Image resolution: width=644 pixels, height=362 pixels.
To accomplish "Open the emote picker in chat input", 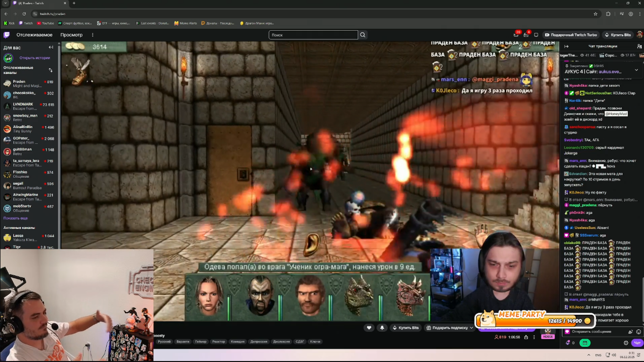I will coord(639,332).
